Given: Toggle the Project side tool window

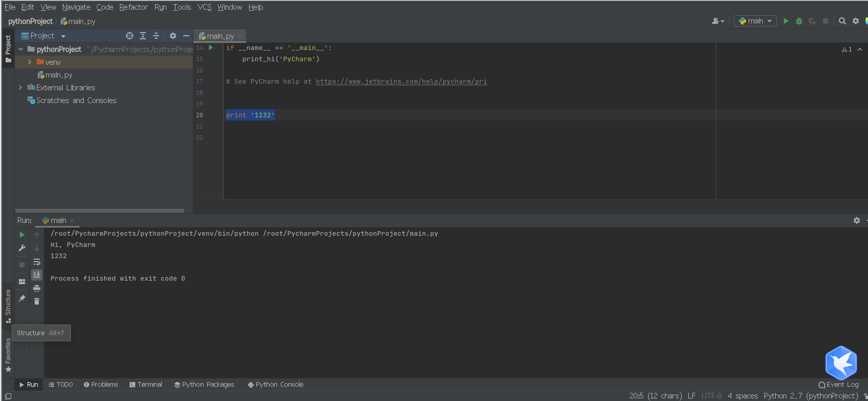Looking at the screenshot, I should coord(8,49).
